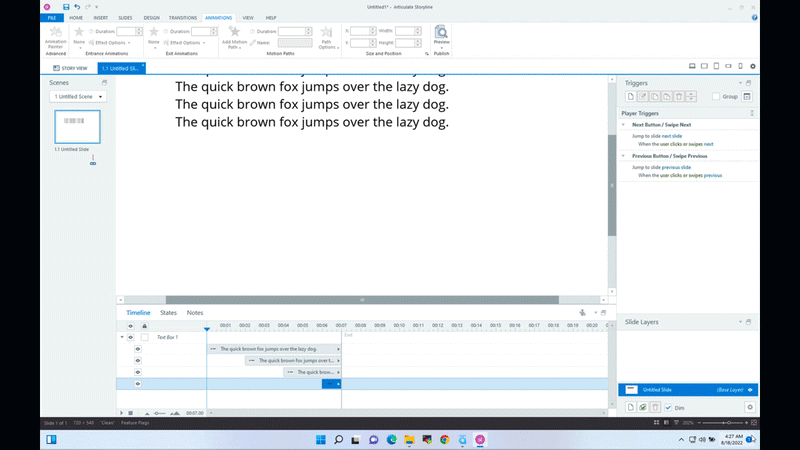Hide Text Box 1 using its eye icon
Viewport: 800px width, 450px height.
130,337
